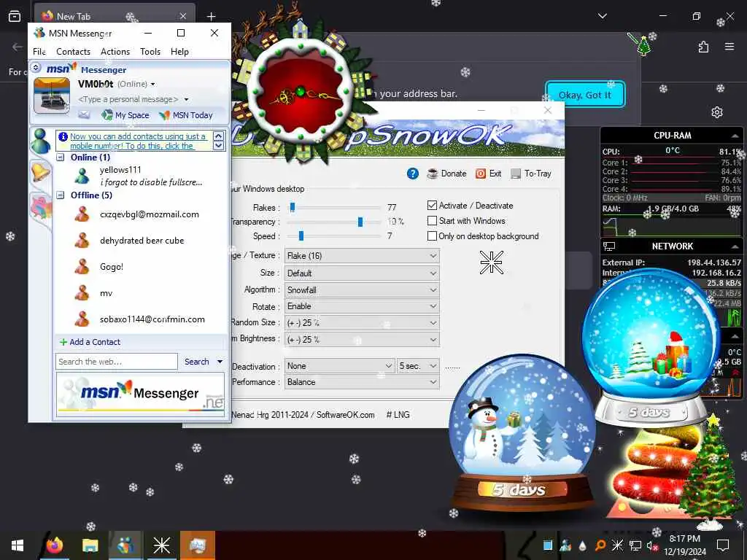Click the mobile number contacts info link
This screenshot has height=560, width=747.
(138, 141)
